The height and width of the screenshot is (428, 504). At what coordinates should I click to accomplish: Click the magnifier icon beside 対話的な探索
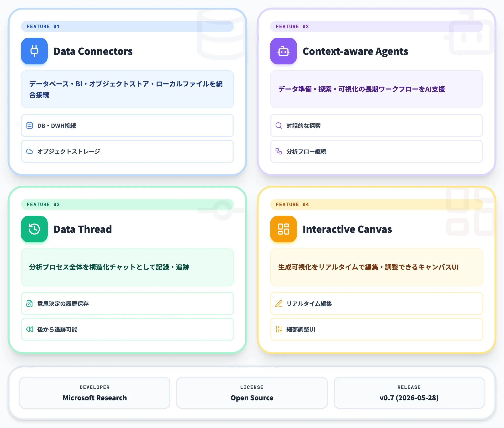point(278,125)
